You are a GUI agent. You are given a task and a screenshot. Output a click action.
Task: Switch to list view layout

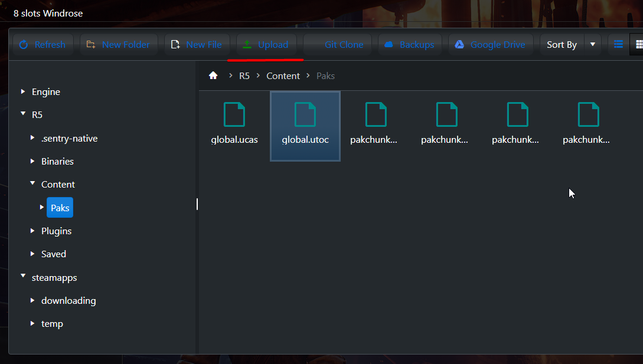coord(618,44)
